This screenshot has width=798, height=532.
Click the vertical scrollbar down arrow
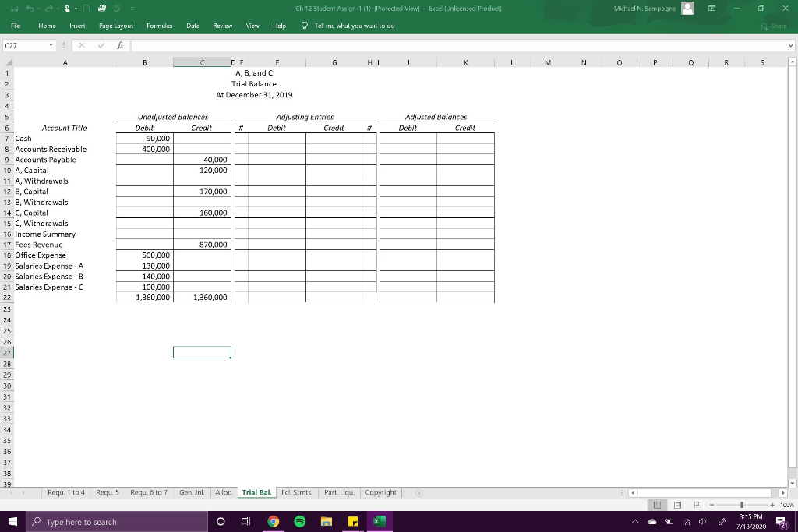click(x=792, y=483)
